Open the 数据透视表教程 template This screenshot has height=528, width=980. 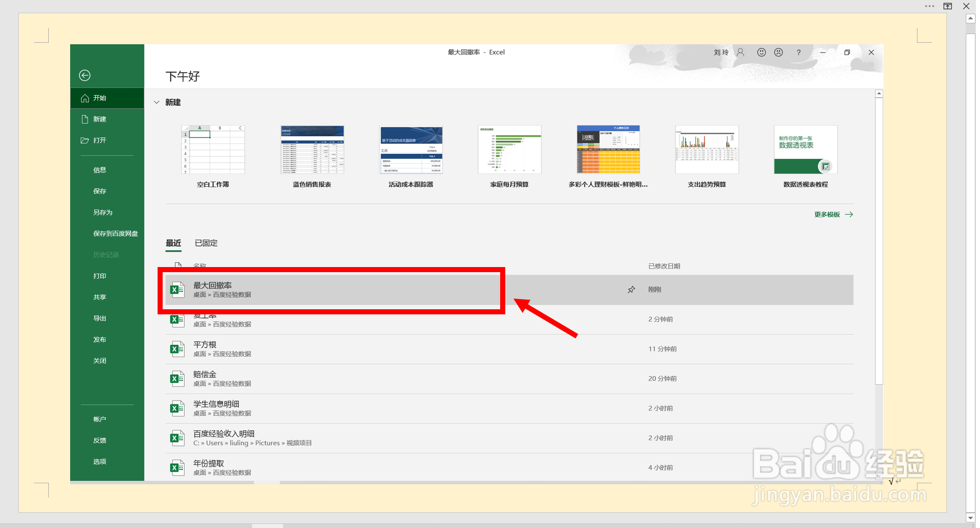(806, 157)
